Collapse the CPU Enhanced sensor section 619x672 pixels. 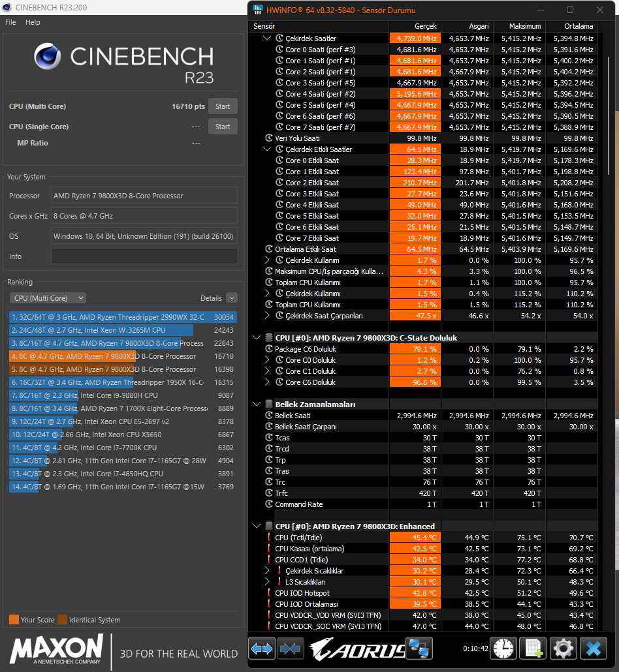pos(257,527)
